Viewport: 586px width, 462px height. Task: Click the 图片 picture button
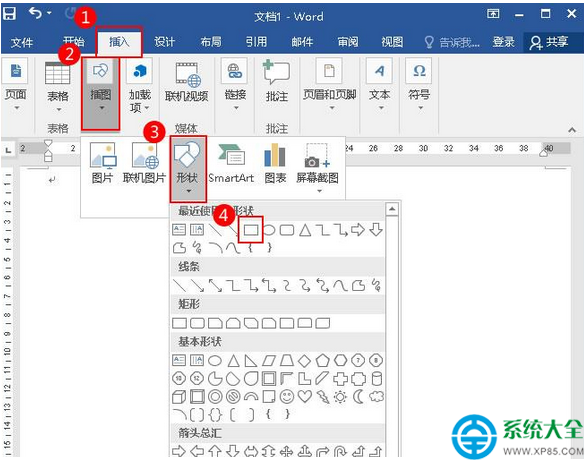(x=102, y=164)
